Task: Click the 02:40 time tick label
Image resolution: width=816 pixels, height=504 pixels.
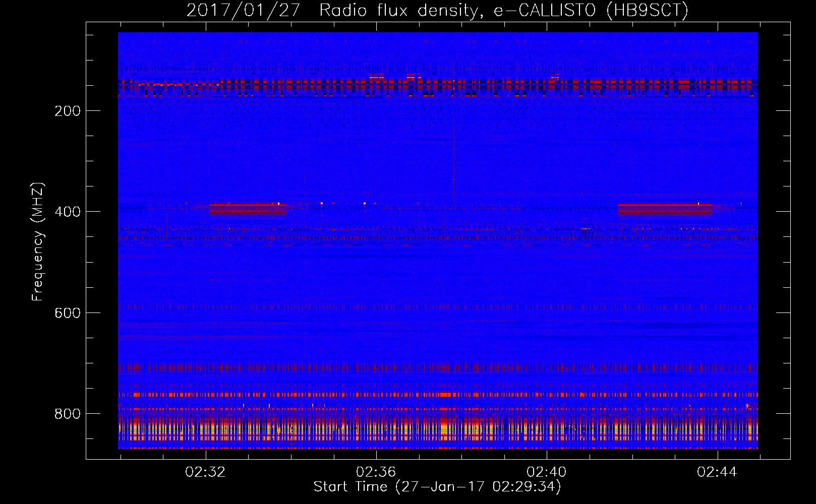Action: point(546,472)
